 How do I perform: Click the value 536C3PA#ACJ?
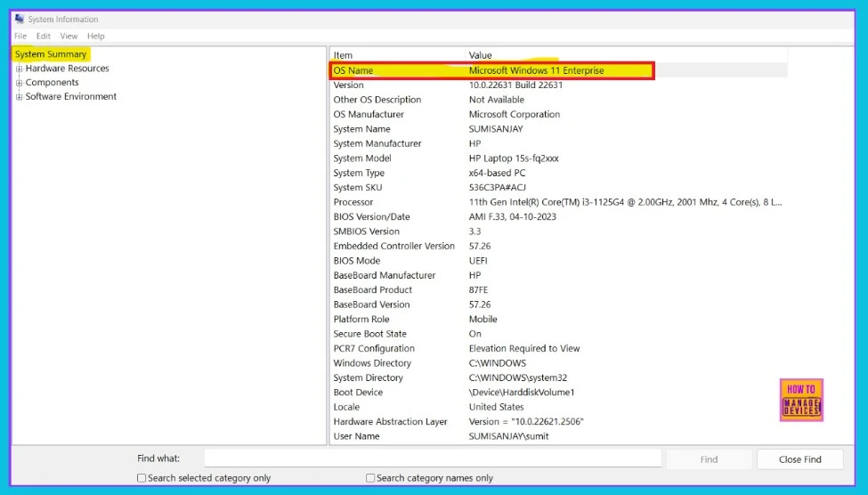pos(497,188)
